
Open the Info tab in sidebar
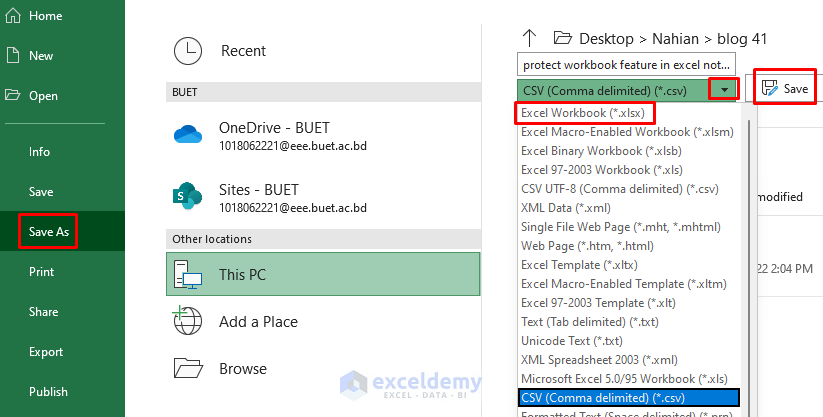click(x=39, y=152)
